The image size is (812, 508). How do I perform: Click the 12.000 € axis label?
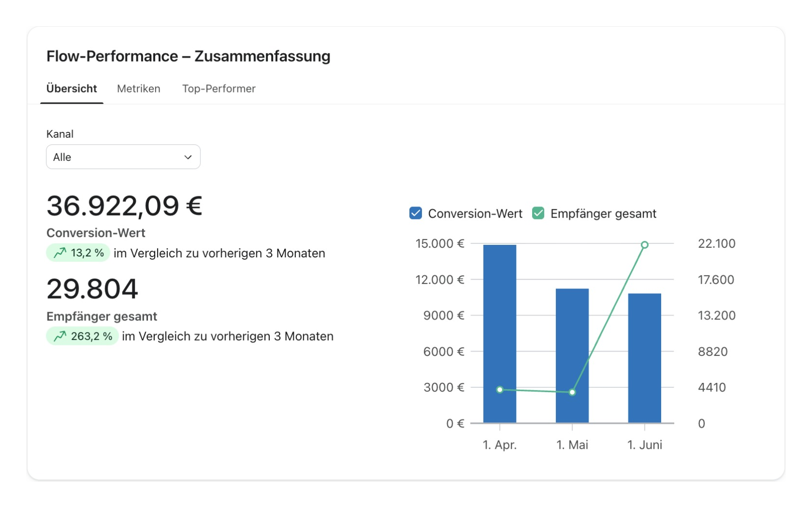coord(440,280)
